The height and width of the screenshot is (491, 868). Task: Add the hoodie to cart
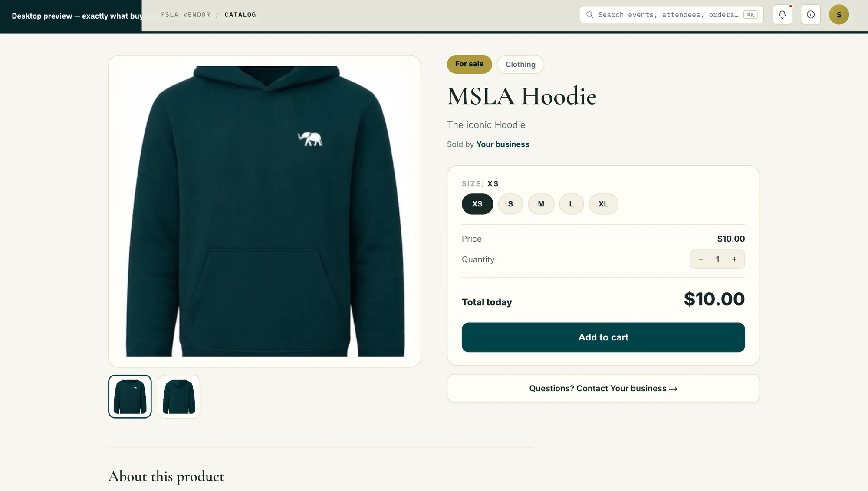(x=603, y=337)
